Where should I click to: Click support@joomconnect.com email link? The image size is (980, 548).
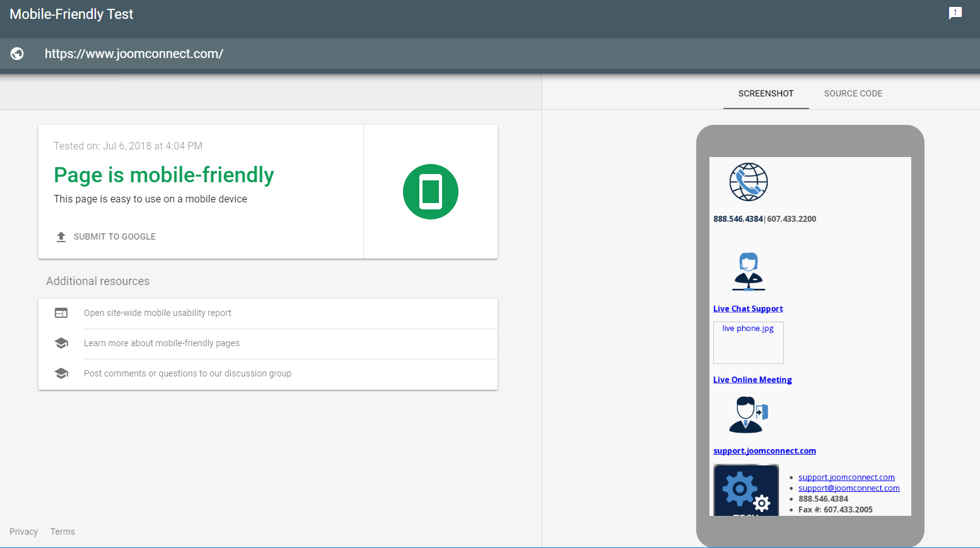coord(849,488)
